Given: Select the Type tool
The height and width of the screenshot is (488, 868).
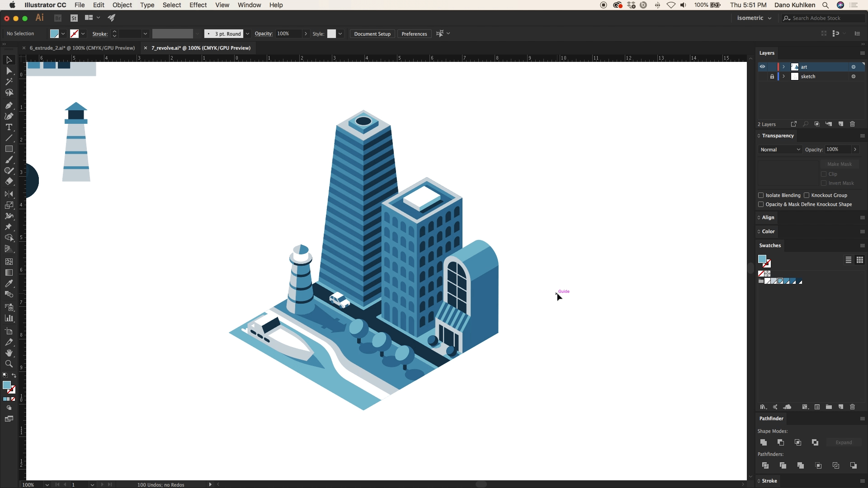Looking at the screenshot, I should coord(9,127).
